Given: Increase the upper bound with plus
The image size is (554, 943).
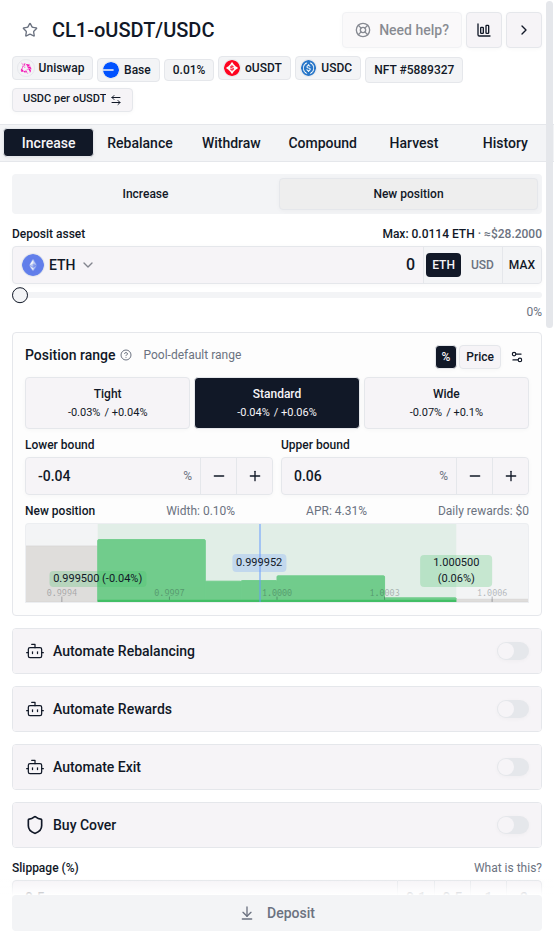Looking at the screenshot, I should click(x=511, y=476).
